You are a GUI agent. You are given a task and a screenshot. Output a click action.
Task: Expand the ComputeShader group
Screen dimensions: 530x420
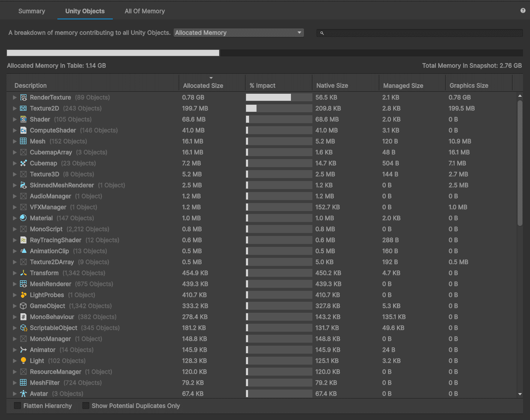pos(14,130)
